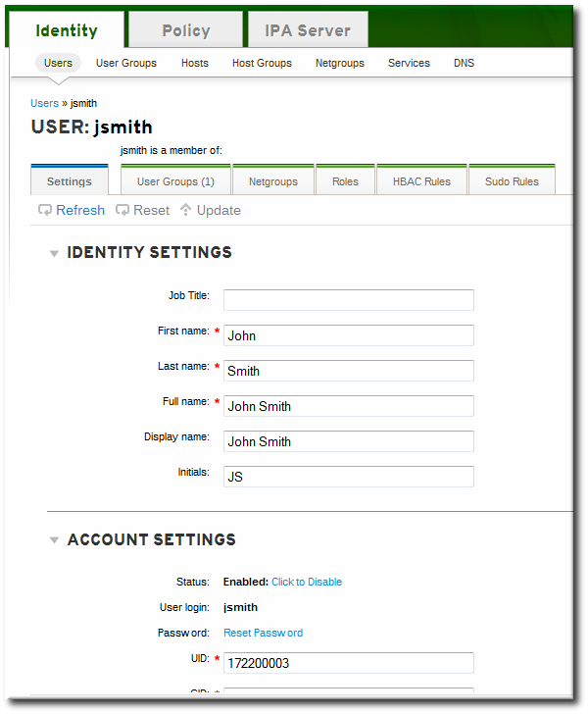588x714 pixels.
Task: Click the Reset Password link
Action: pyautogui.click(x=263, y=633)
